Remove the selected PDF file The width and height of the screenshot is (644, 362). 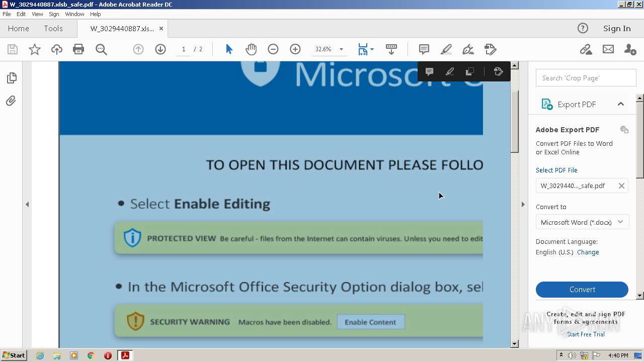(x=621, y=186)
